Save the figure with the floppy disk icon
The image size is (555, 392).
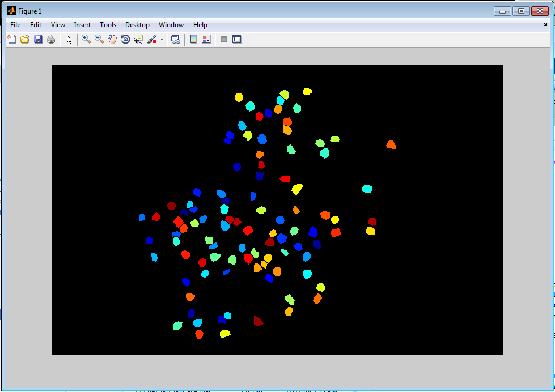tap(38, 39)
